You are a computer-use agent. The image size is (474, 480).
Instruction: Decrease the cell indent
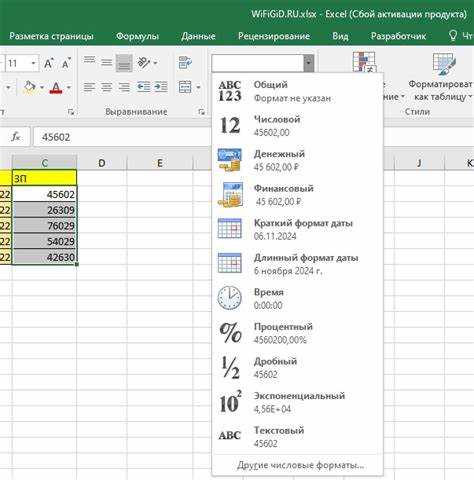tap(144, 87)
